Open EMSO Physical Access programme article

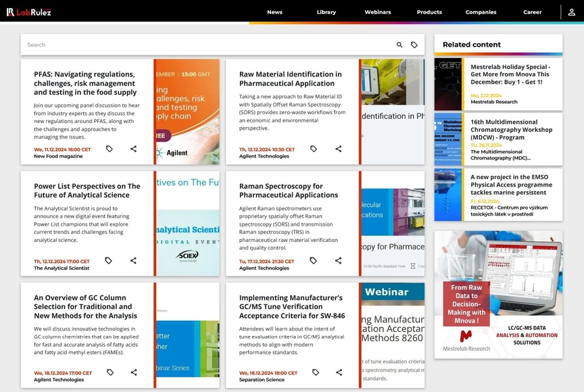coord(511,185)
